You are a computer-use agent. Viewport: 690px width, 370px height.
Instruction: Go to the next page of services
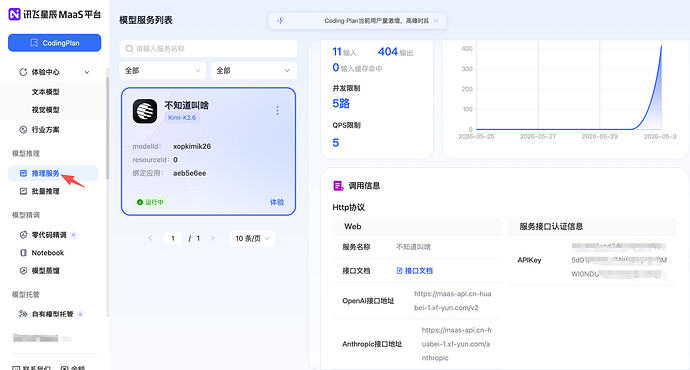[213, 238]
